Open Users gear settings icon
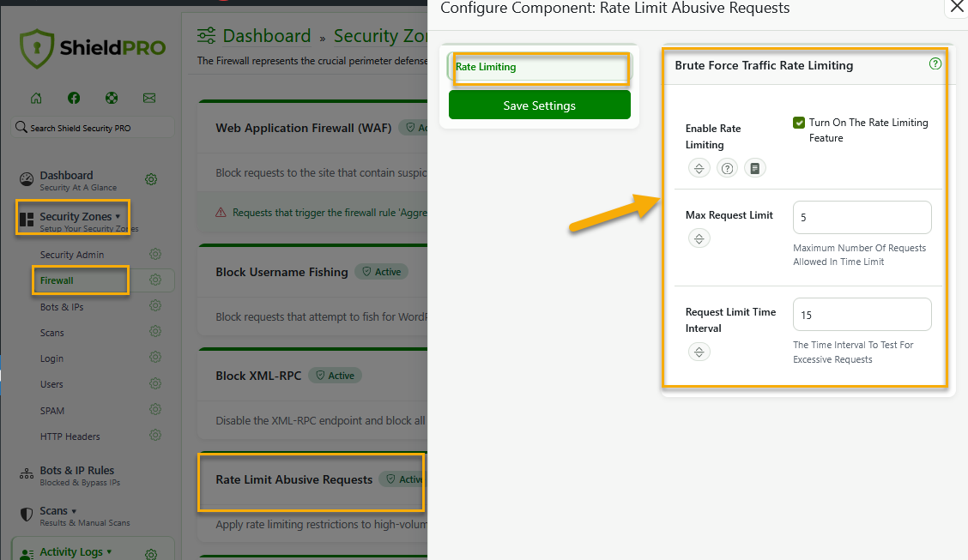The image size is (968, 560). 155,383
